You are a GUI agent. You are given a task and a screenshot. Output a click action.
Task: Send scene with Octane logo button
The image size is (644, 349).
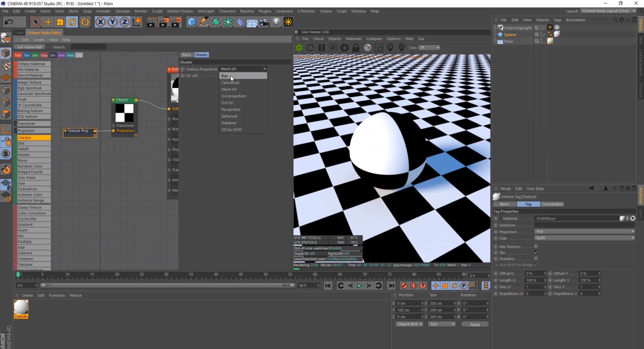tap(299, 48)
